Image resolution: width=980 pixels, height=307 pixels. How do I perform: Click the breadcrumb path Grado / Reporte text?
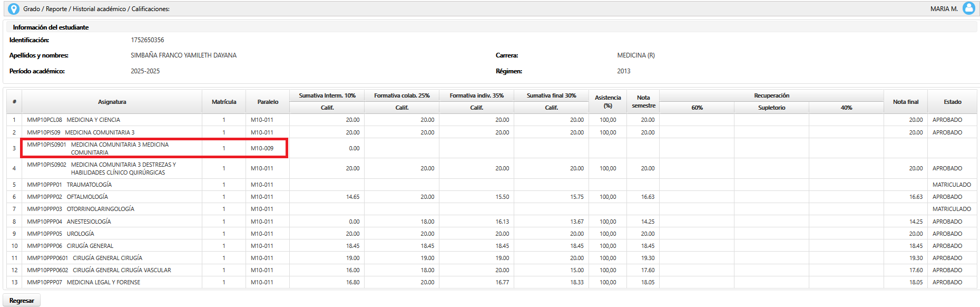pyautogui.click(x=45, y=9)
